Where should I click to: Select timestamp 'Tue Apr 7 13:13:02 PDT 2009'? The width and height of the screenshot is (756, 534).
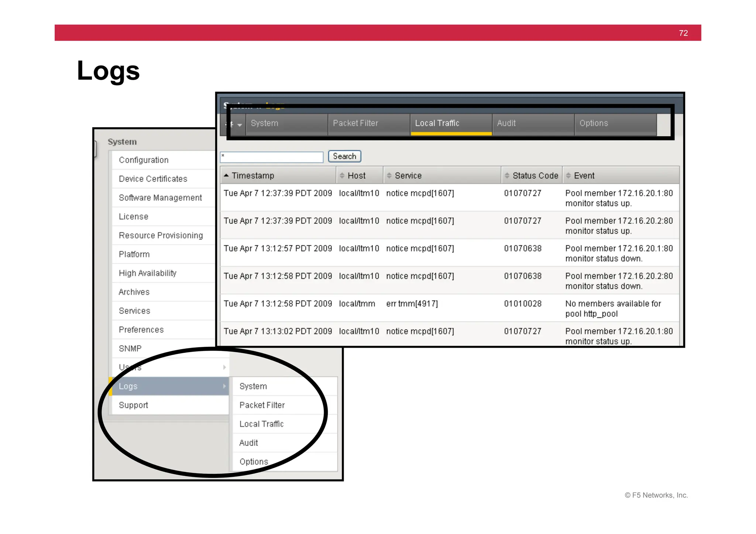pos(278,331)
